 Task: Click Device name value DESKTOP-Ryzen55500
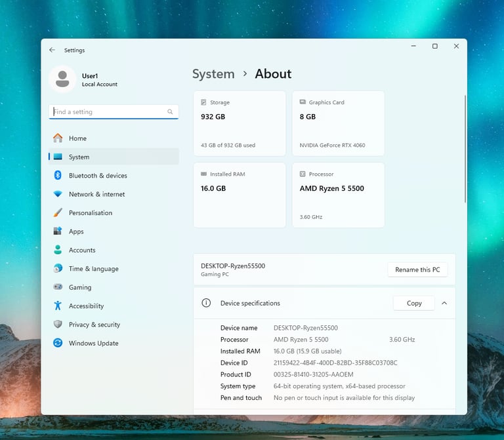pos(306,328)
